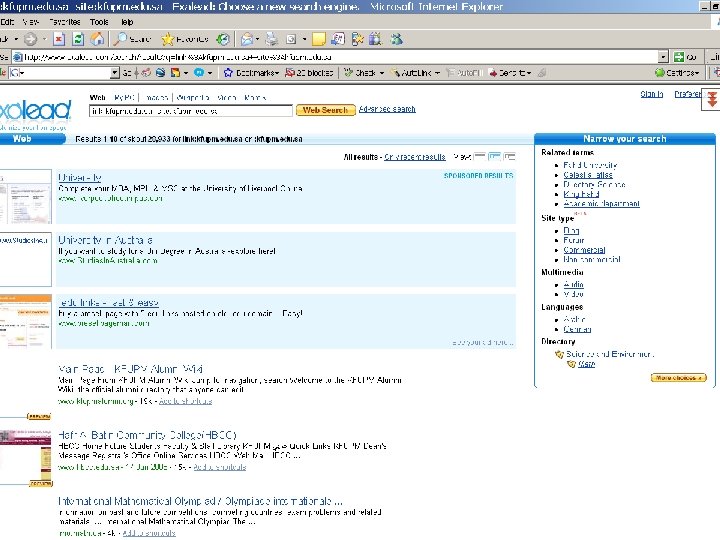Open the Help menu
The height and width of the screenshot is (540, 720).
127,22
